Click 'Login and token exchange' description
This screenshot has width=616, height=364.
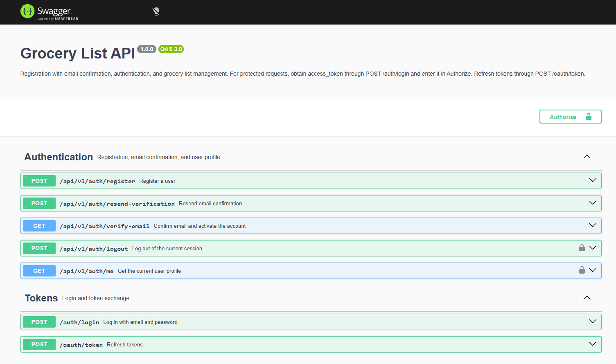96,298
